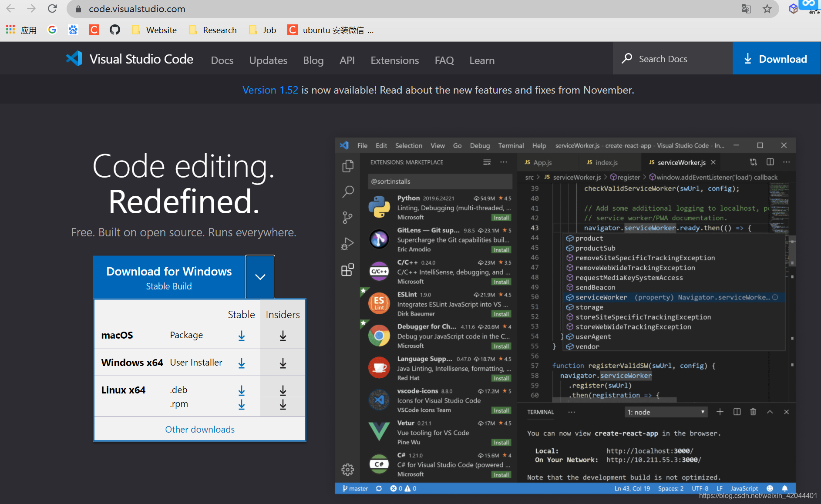The image size is (821, 504).
Task: Click the new terminal plus icon
Action: click(720, 412)
